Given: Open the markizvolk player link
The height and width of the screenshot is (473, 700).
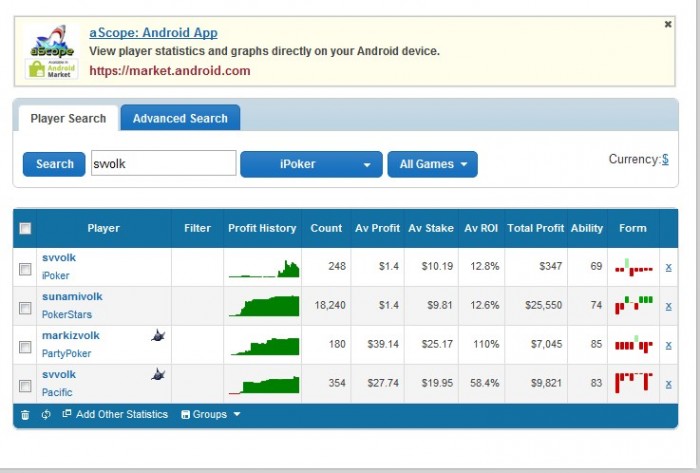Looking at the screenshot, I should (x=71, y=336).
